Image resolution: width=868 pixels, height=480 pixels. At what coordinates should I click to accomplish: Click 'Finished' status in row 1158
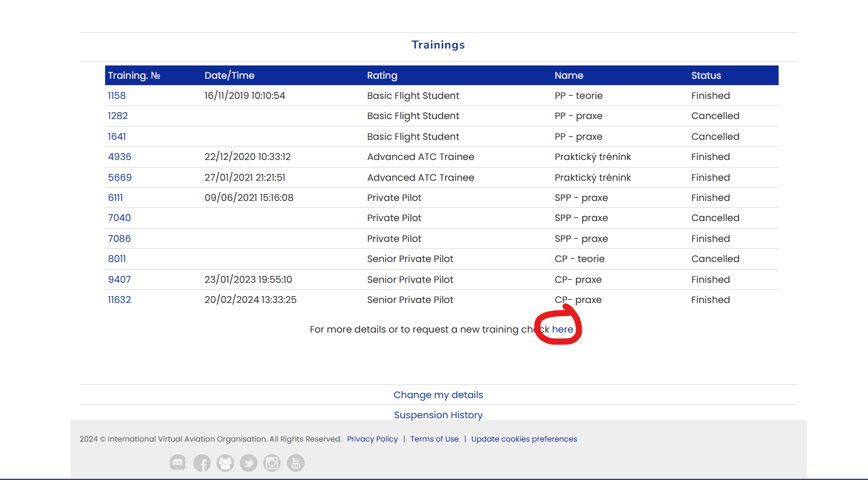click(711, 96)
